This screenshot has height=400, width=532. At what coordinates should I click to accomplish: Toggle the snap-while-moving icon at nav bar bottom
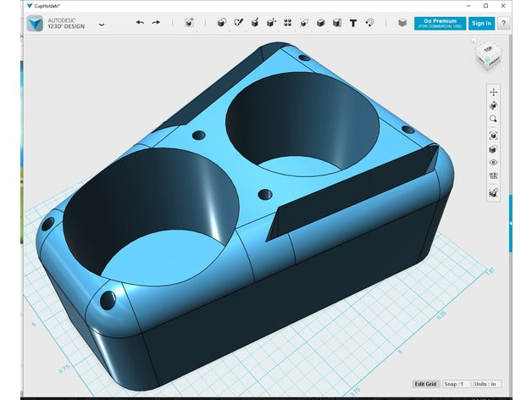[x=493, y=193]
